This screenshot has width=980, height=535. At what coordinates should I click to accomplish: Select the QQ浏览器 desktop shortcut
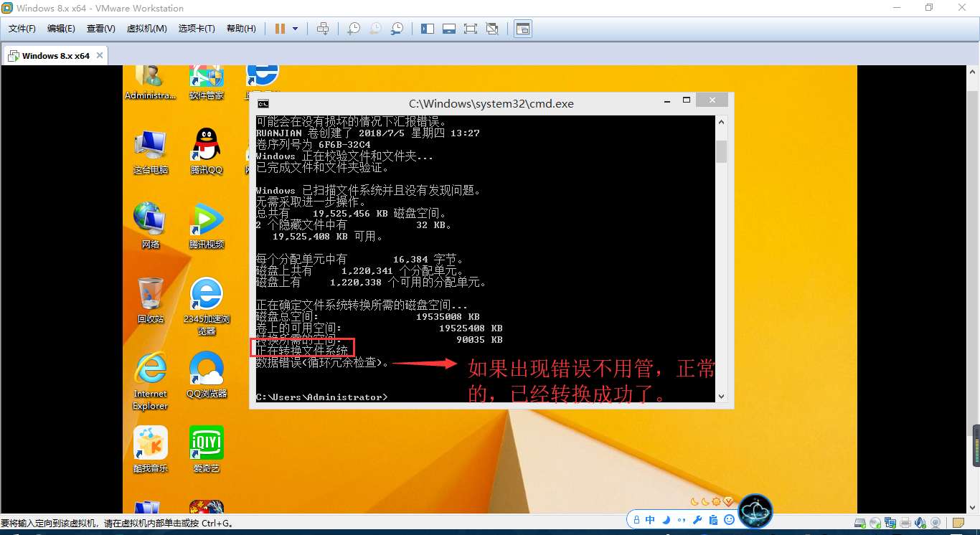[207, 375]
